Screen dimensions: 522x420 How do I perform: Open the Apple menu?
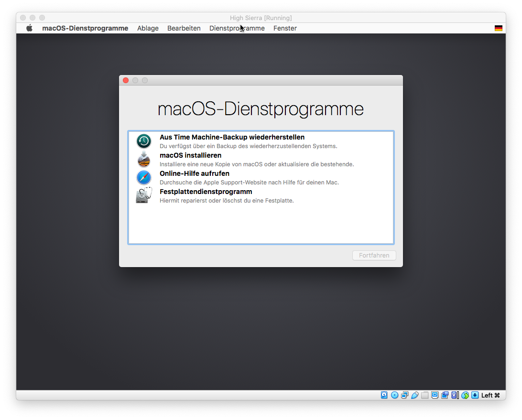coord(29,28)
